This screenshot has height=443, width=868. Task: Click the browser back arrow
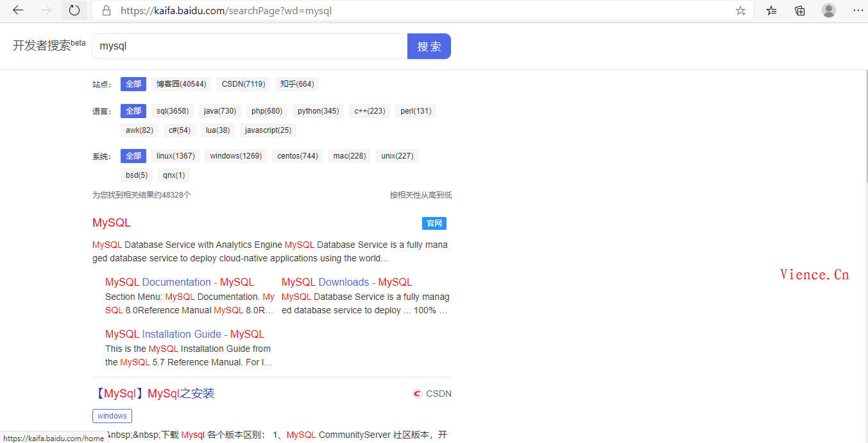18,10
